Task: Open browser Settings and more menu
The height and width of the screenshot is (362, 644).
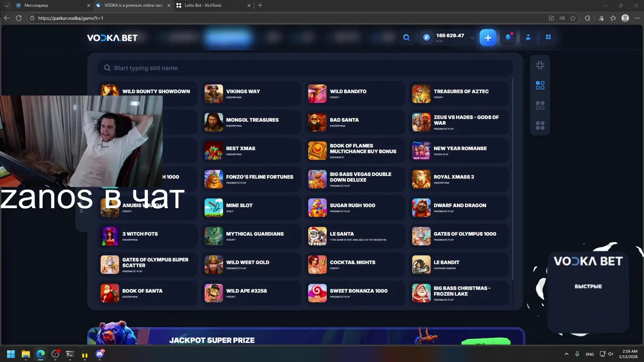Action: (x=637, y=18)
